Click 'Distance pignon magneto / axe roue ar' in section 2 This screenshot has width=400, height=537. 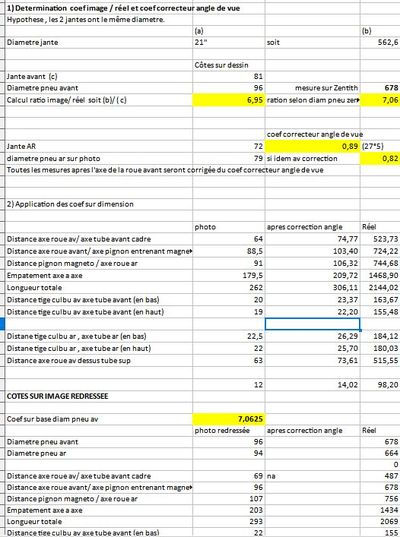click(x=99, y=263)
